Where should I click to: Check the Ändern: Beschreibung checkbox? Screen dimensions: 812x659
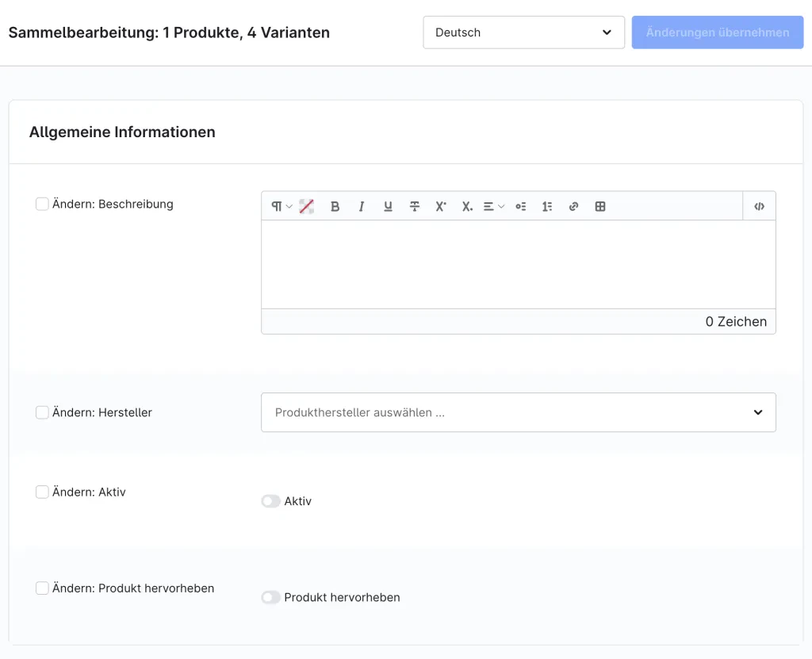(x=42, y=204)
